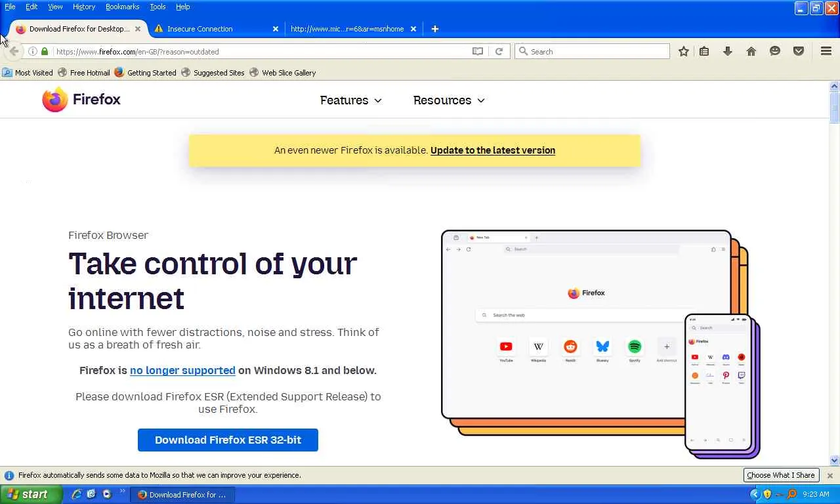Show your bookmarks list icon
This screenshot has height=504, width=840.
click(704, 51)
